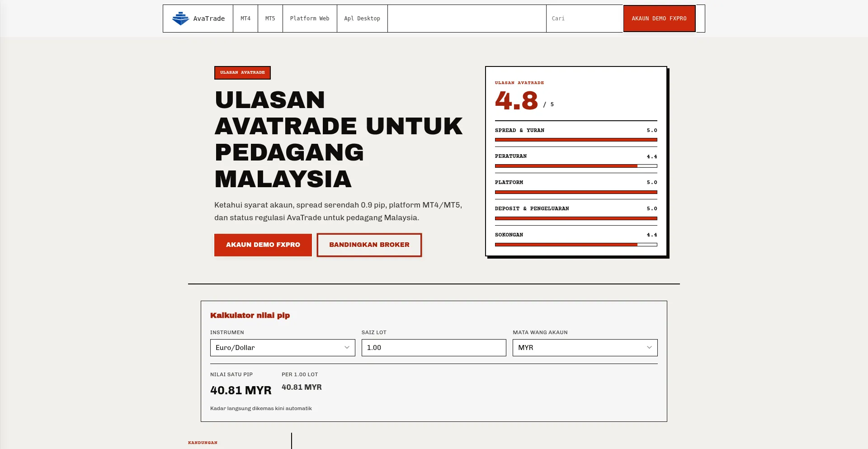Click the 'Ketahui syarat akaun' description paragraph
Screen dimensions: 868x449
(x=338, y=211)
